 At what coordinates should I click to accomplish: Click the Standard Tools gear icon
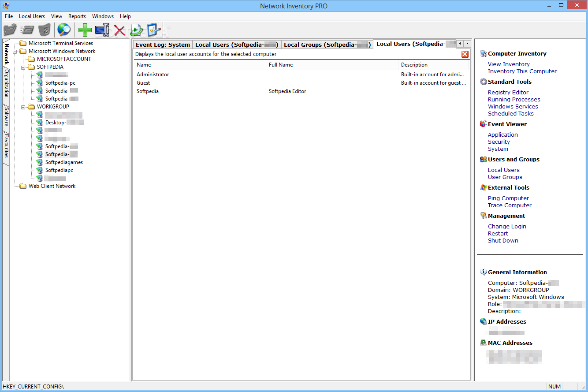pyautogui.click(x=483, y=82)
